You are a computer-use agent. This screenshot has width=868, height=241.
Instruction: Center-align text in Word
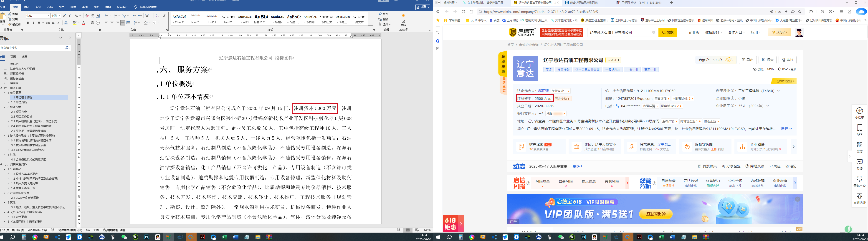pos(112,23)
